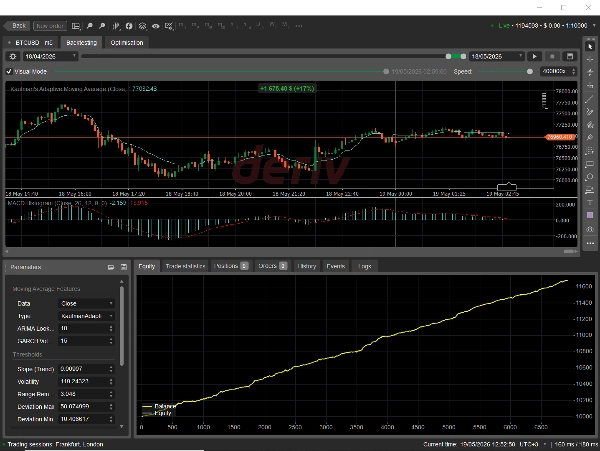
Task: Click the cBot robot icon in toolbar
Action: click(x=142, y=26)
